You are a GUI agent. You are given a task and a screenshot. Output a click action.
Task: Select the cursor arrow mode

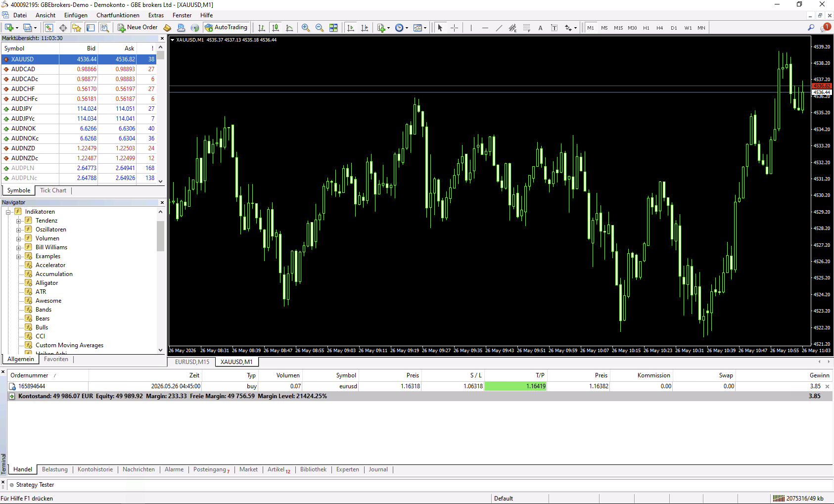click(x=440, y=28)
